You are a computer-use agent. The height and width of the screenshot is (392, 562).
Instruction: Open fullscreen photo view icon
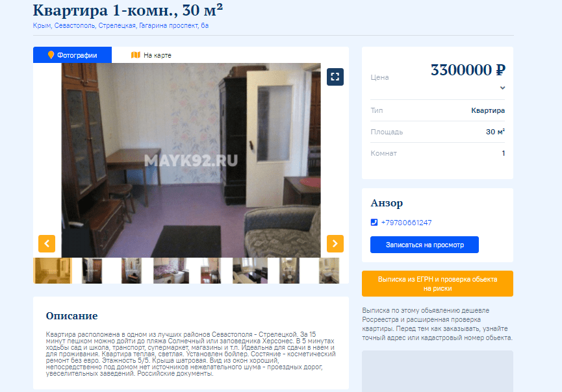pos(335,77)
